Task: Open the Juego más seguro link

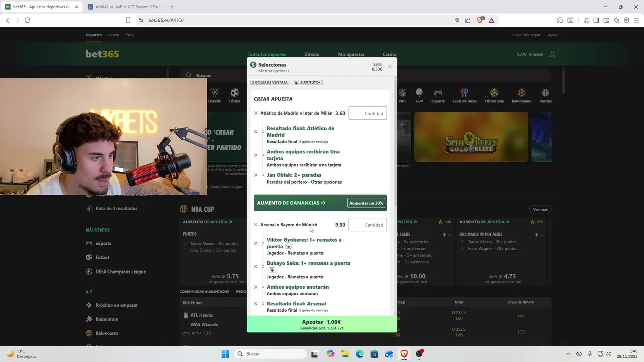Action: pyautogui.click(x=526, y=35)
